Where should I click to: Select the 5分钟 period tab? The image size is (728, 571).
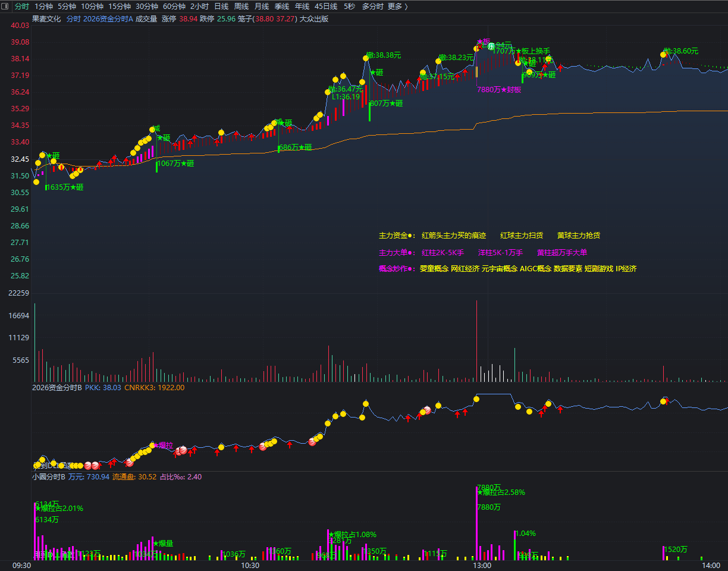click(67, 7)
